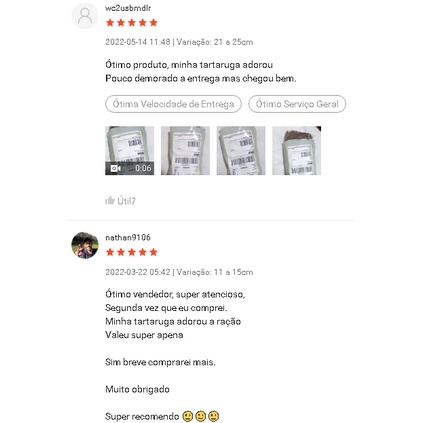Click the thumbs-up Útil icon
Screen dimensions: 423x423
click(110, 200)
